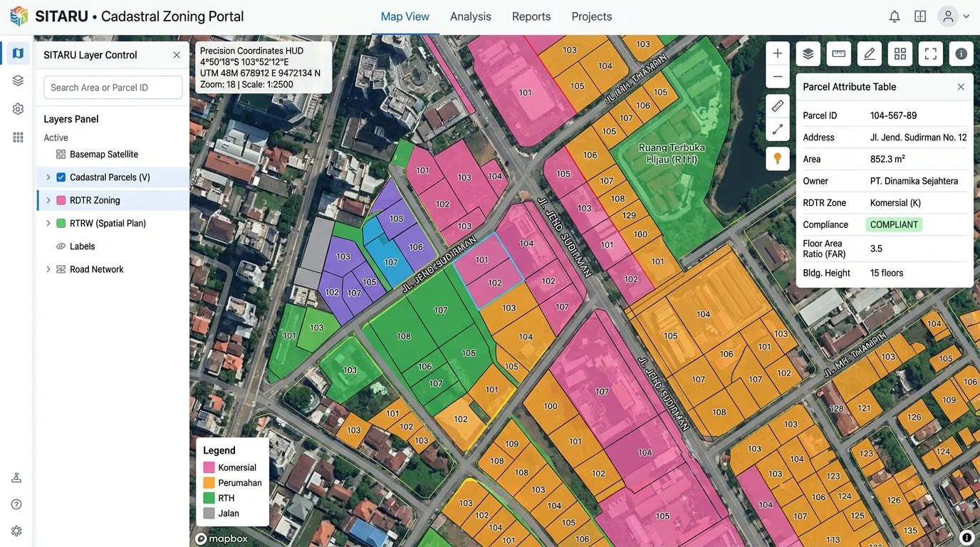
Task: Open the bottom-left settings gear icon
Action: (x=16, y=531)
